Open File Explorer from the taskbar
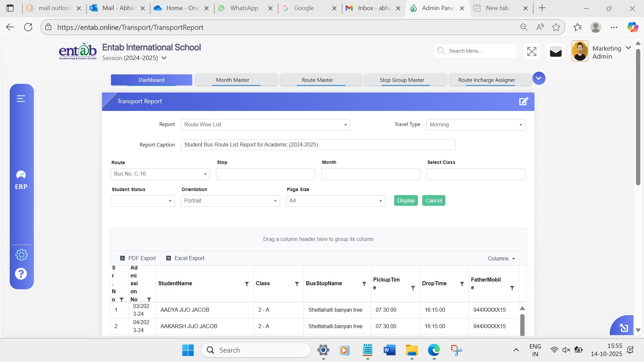 tap(412, 350)
